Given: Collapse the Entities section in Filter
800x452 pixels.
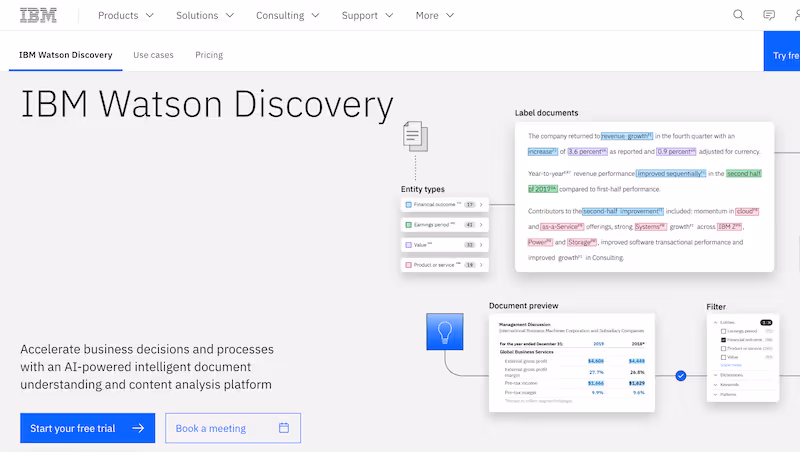Looking at the screenshot, I should (715, 322).
